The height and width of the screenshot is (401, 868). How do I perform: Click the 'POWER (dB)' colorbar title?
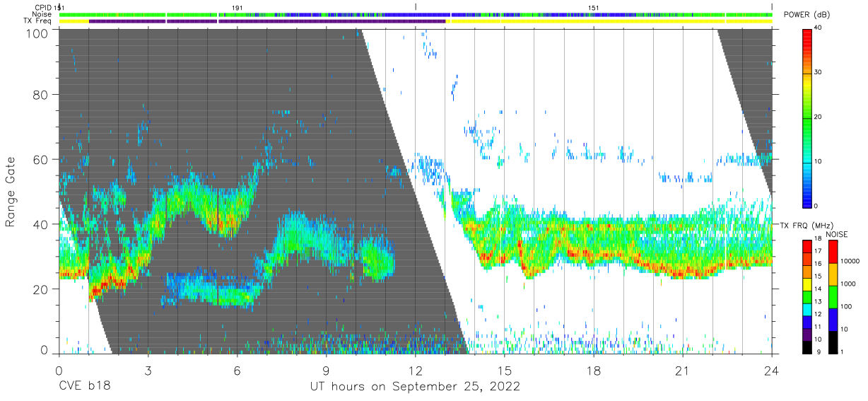[x=807, y=15]
